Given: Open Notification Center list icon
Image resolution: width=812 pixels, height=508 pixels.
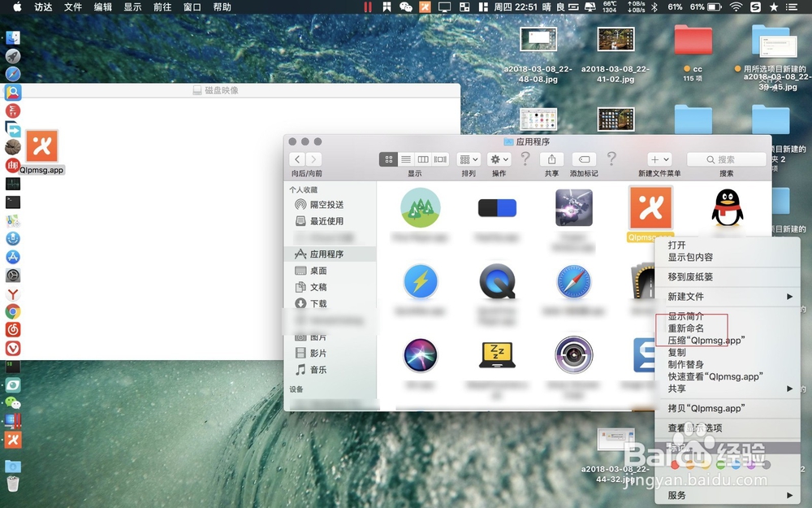Looking at the screenshot, I should point(791,7).
